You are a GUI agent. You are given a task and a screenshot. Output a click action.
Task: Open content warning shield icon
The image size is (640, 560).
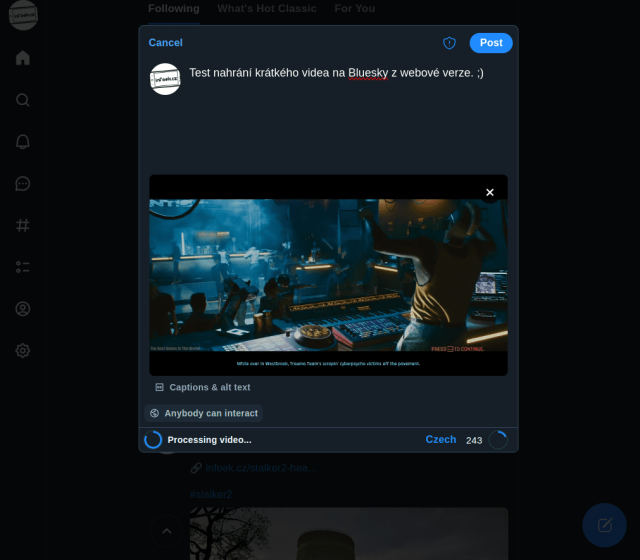(449, 43)
